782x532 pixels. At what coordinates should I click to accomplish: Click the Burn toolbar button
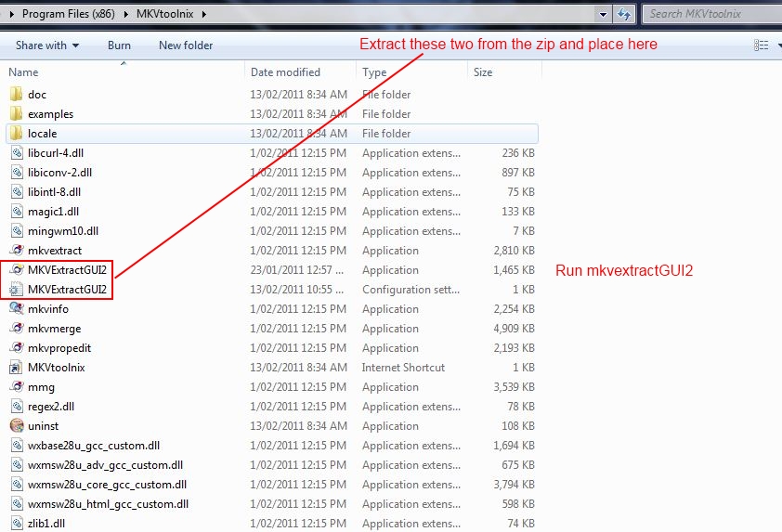119,45
